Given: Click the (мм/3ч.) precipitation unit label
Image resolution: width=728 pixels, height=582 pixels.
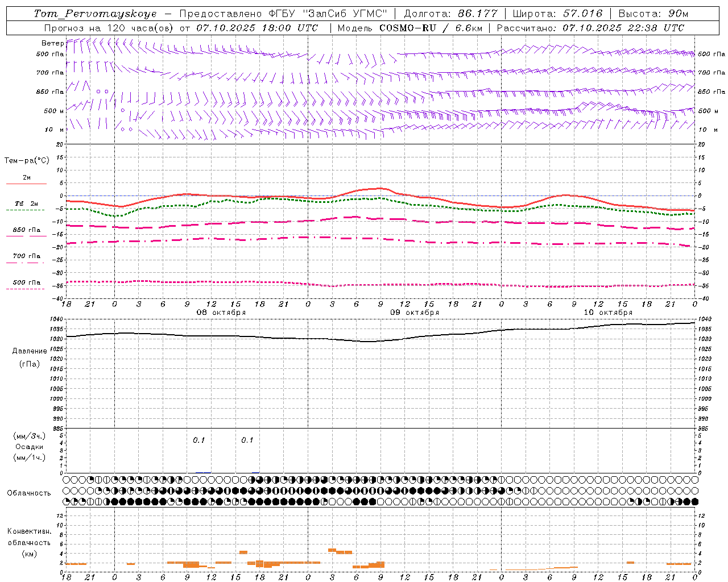Looking at the screenshot, I should 30,436.
